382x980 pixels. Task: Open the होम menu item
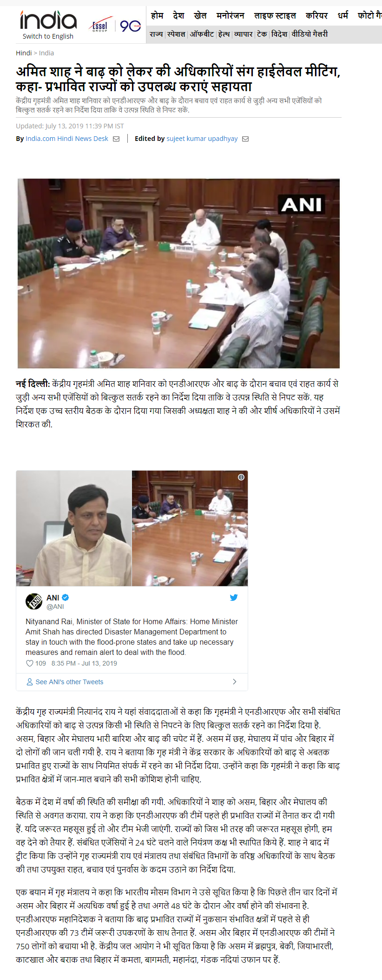pyautogui.click(x=157, y=15)
